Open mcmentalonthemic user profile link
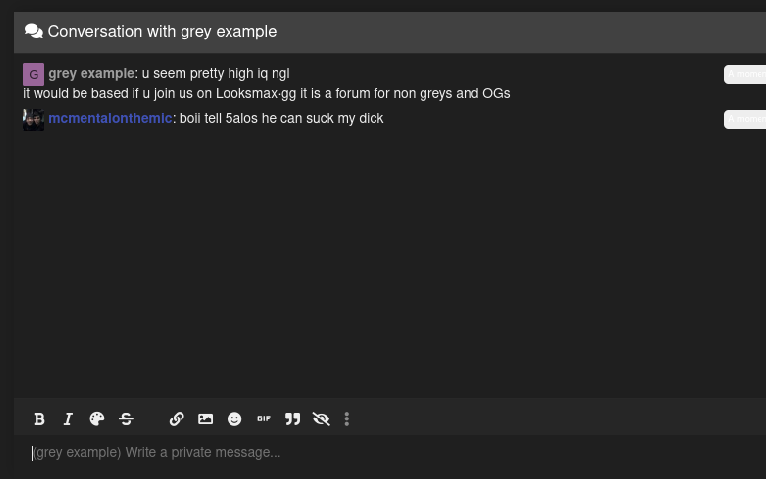 (110, 118)
